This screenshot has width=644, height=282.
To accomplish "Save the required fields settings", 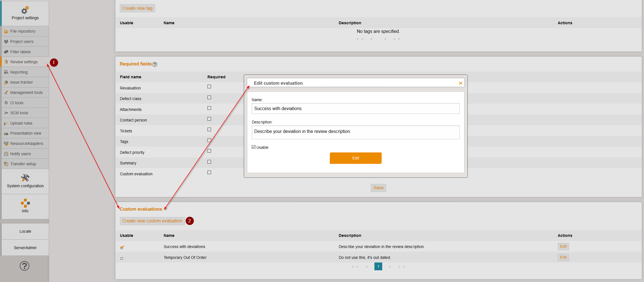I will 378,188.
